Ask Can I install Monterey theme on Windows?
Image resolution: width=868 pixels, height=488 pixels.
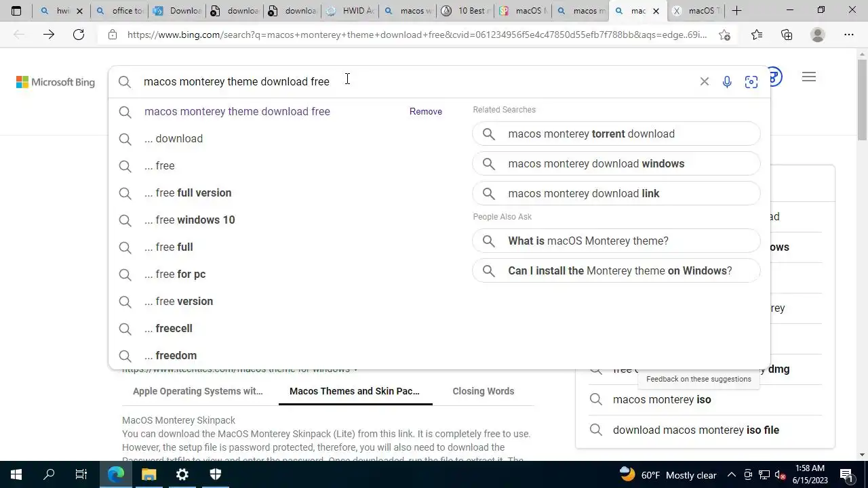(616, 270)
